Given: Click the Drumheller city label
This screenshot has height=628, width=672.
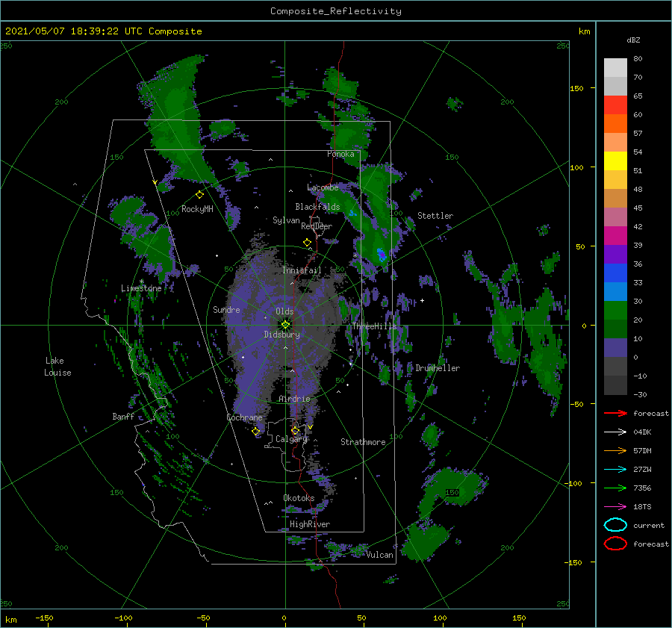Looking at the screenshot, I should tap(438, 368).
